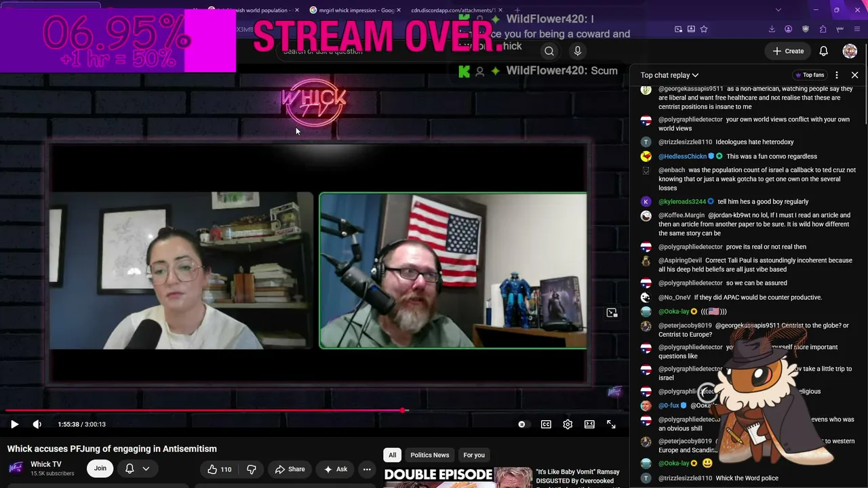Play the paused video
Image resolution: width=868 pixels, height=488 pixels.
click(14, 424)
